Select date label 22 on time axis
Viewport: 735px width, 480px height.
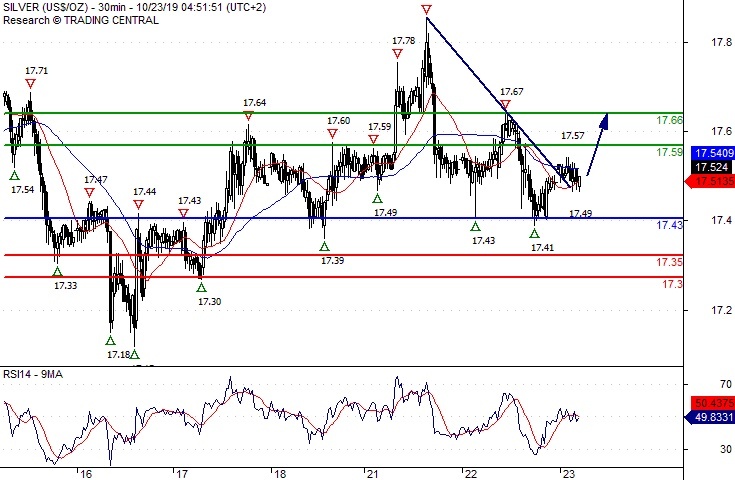coord(471,474)
